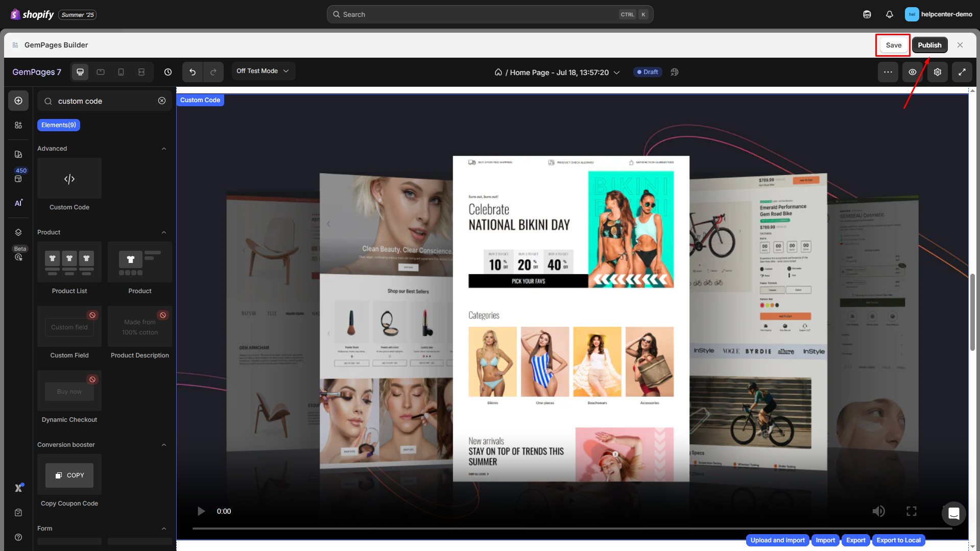This screenshot has width=980, height=551.
Task: Toggle the fourth device layout view
Action: coord(141,72)
